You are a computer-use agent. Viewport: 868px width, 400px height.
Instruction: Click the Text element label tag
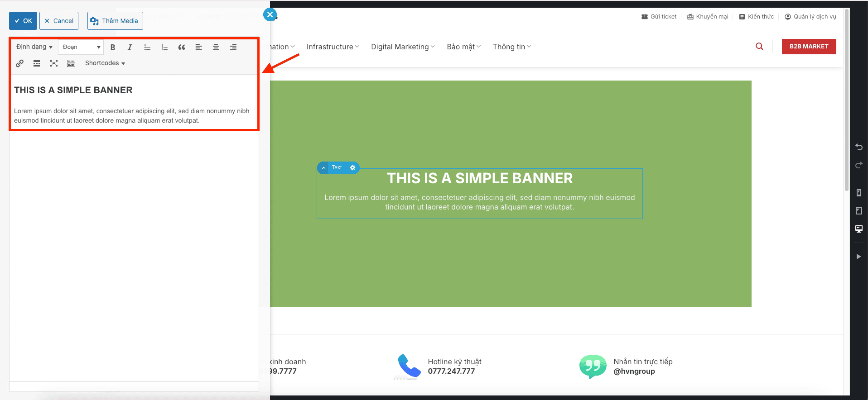coord(337,167)
